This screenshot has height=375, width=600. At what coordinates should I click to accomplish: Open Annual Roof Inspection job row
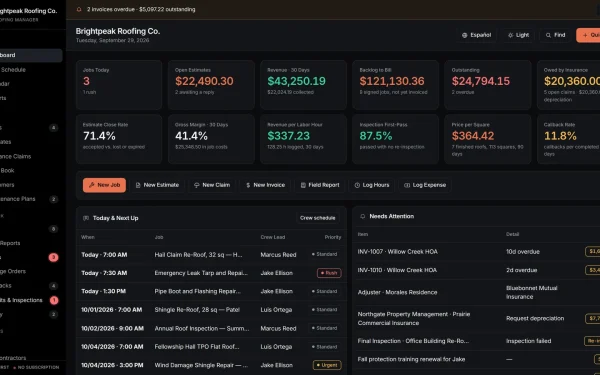(x=211, y=328)
